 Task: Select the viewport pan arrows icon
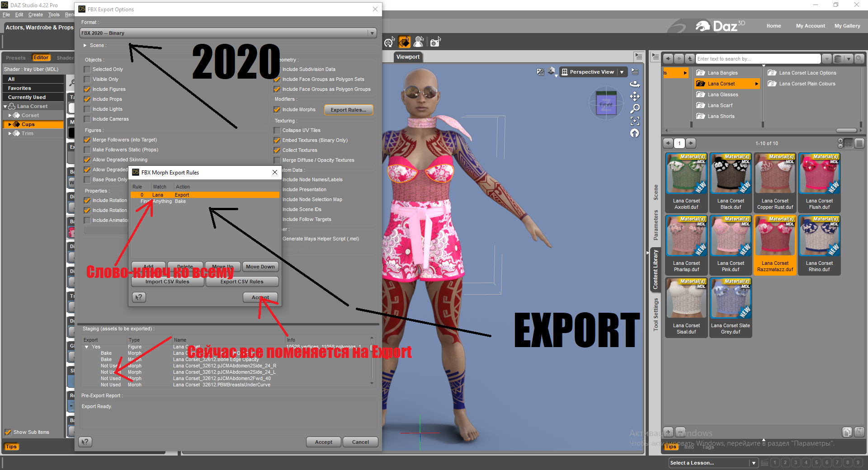tap(635, 96)
